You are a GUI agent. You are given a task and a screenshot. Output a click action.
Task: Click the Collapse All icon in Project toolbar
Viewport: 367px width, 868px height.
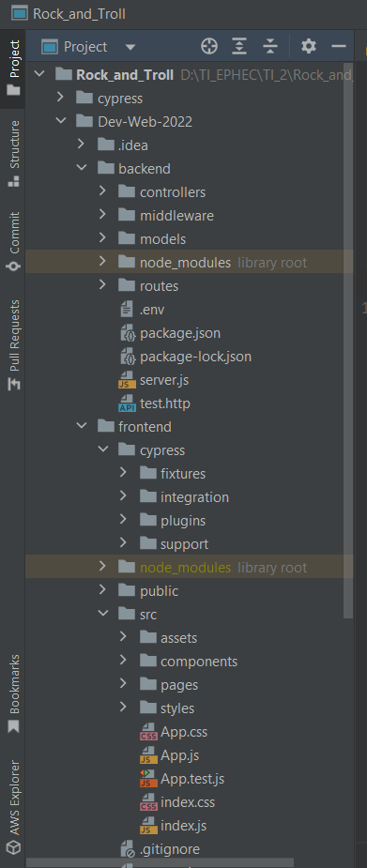(x=269, y=47)
